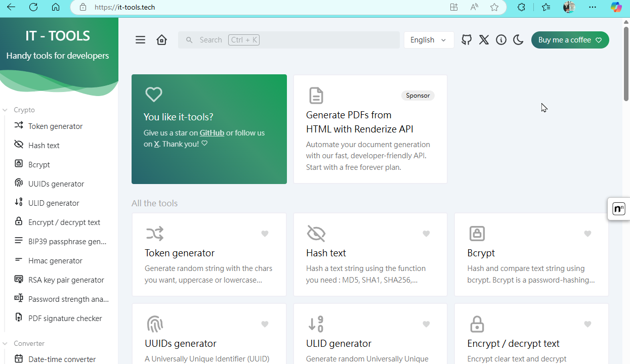
Task: Favorite the Hash text card heart
Action: [426, 234]
